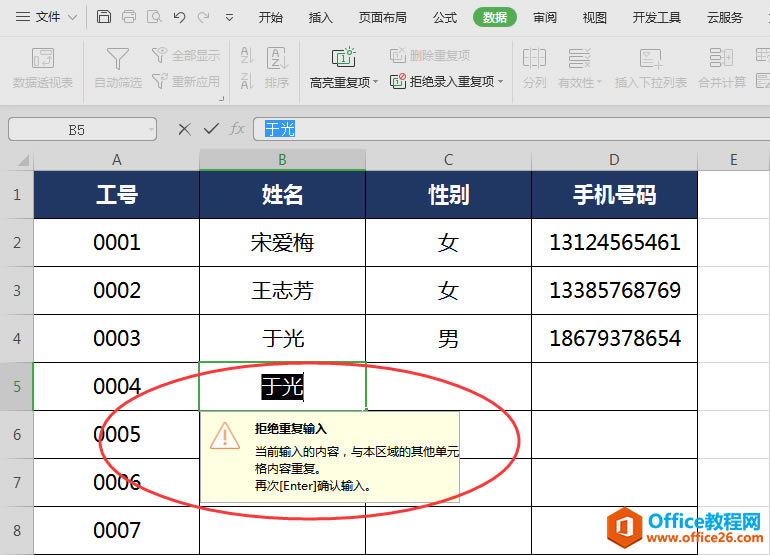Cancel entry with the X formula bar icon

click(184, 129)
